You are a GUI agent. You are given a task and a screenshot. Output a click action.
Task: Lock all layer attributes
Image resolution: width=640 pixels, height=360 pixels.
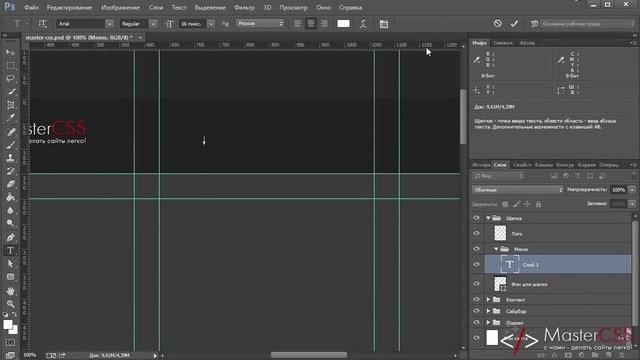coord(538,204)
